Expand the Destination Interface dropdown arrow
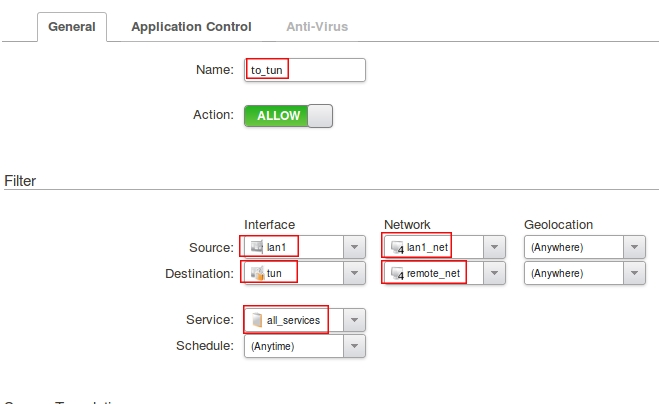 (x=355, y=273)
